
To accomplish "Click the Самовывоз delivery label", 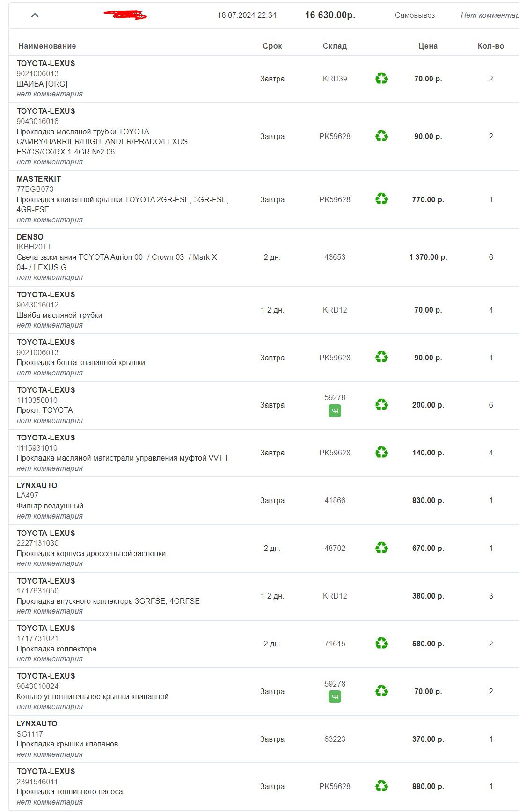I will [415, 15].
